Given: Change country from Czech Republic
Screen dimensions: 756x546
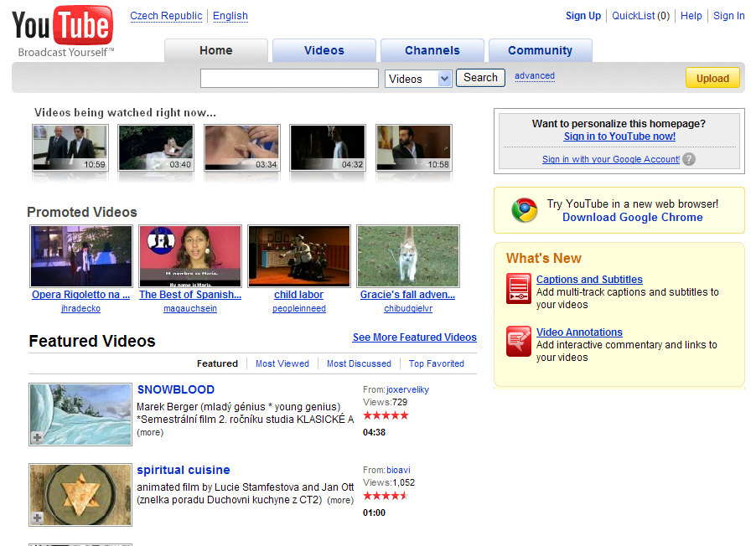Looking at the screenshot, I should (x=166, y=16).
